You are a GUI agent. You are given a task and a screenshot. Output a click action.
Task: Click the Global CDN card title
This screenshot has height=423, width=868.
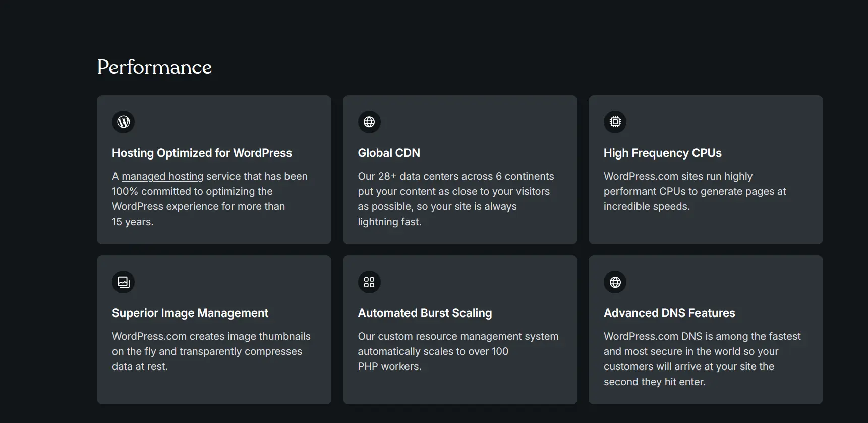[x=389, y=153]
